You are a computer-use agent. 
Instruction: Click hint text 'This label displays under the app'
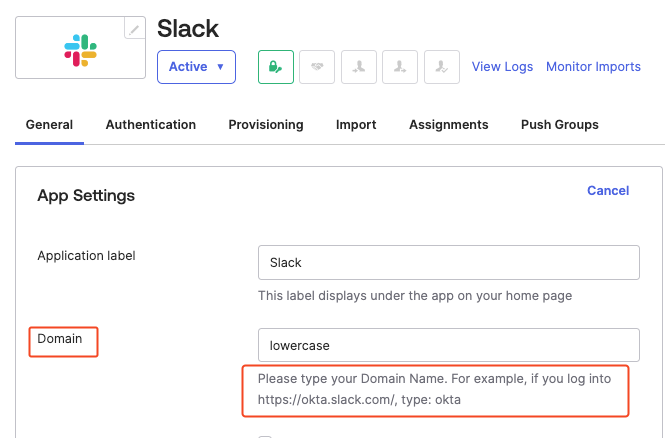click(x=415, y=296)
